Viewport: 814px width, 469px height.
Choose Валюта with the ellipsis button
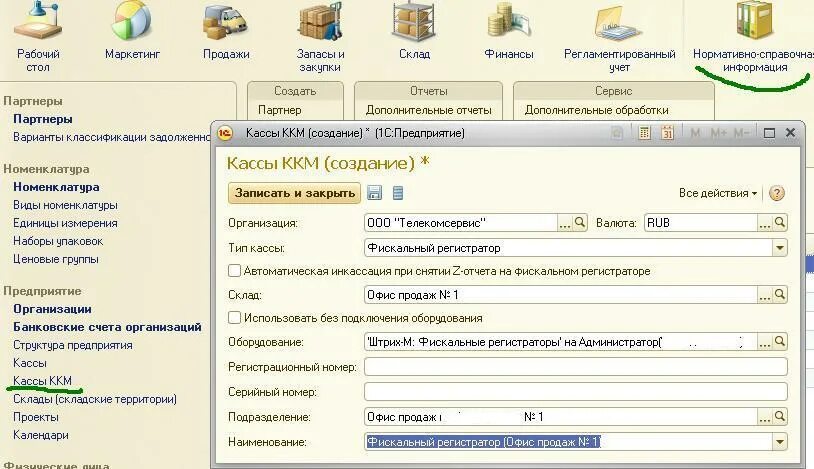pyautogui.click(x=765, y=223)
